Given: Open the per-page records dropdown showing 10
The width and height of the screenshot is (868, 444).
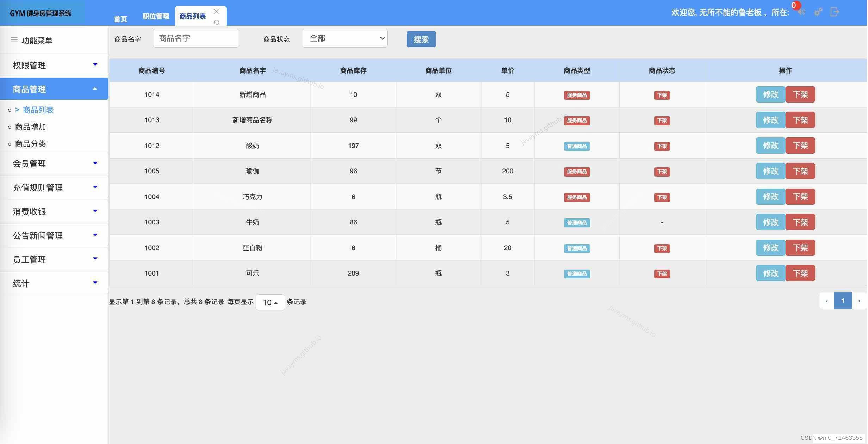Looking at the screenshot, I should pyautogui.click(x=270, y=302).
